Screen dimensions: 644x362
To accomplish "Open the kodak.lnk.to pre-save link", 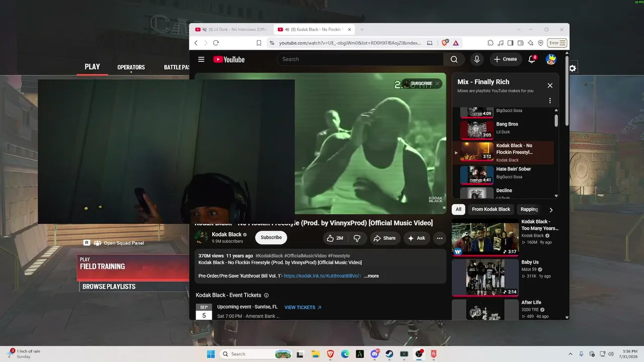I will point(323,276).
